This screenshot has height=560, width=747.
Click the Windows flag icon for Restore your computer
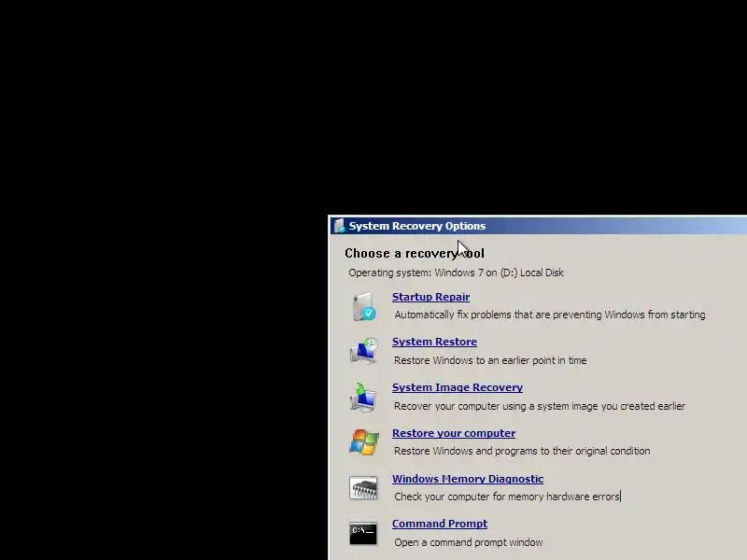(364, 441)
